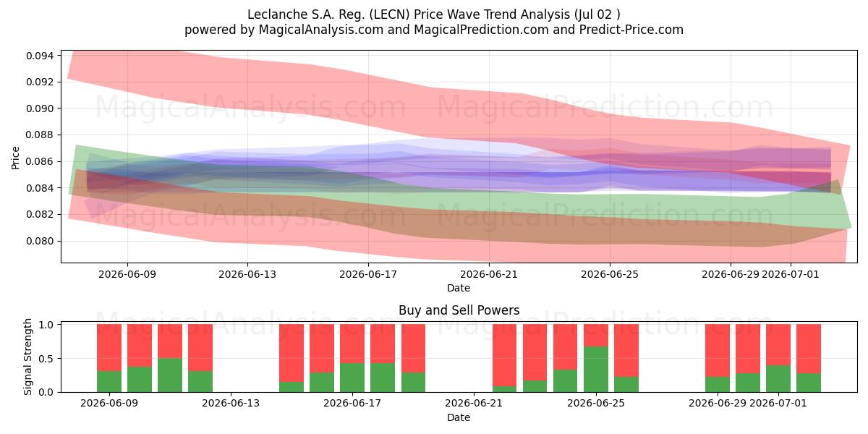Click the 'Price' y-axis label
Image resolution: width=868 pixels, height=434 pixels.
click(x=15, y=157)
